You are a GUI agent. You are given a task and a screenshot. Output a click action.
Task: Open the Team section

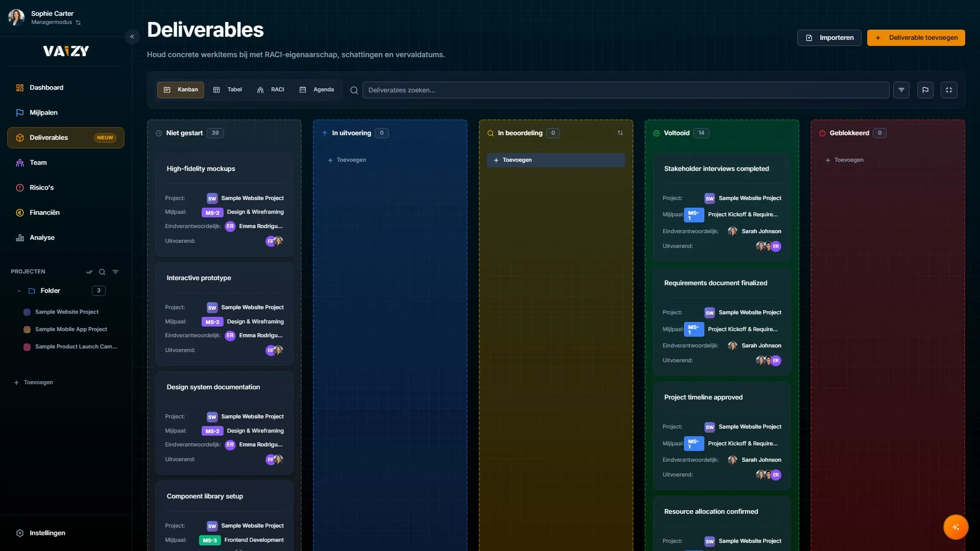(x=66, y=163)
